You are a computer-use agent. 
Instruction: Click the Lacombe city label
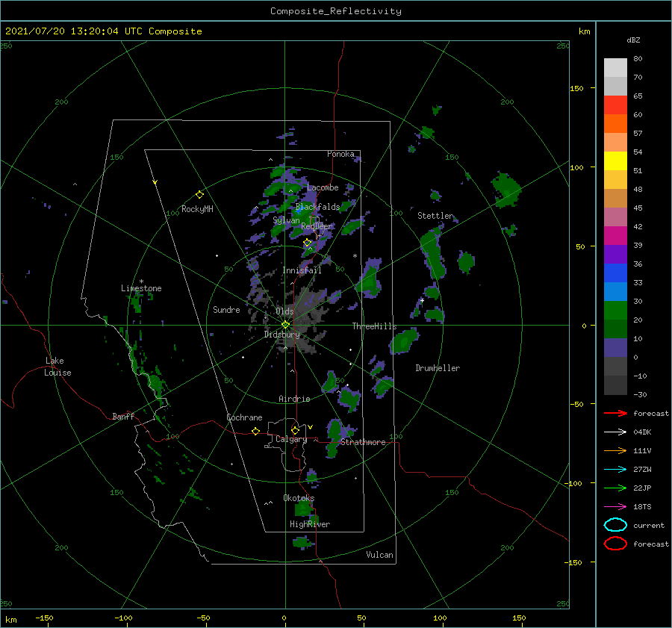pyautogui.click(x=323, y=187)
